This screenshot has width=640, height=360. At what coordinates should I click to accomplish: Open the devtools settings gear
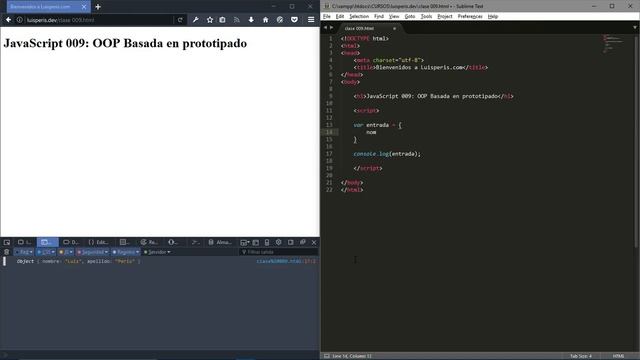point(278,242)
